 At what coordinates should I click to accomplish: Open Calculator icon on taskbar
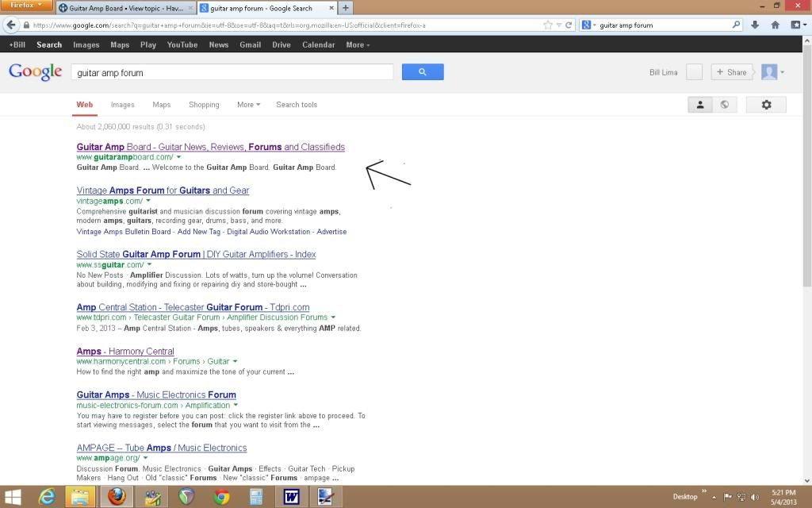point(256,497)
